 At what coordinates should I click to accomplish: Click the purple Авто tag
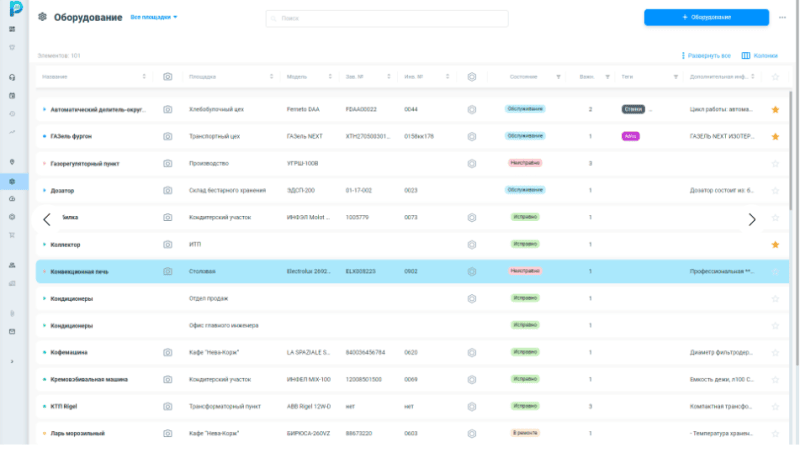pos(630,136)
